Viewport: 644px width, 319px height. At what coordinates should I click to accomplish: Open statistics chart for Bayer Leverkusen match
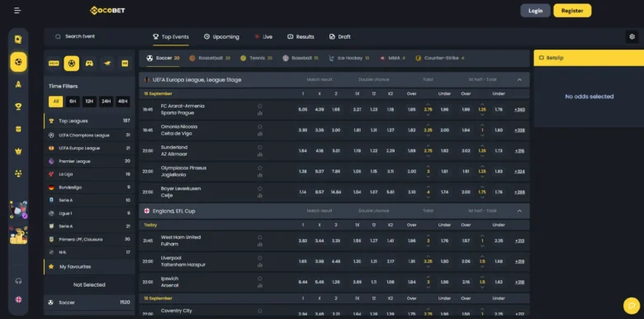click(x=259, y=196)
